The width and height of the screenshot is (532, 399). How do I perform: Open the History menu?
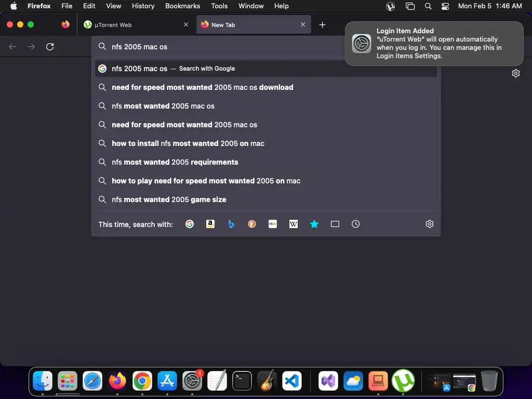pos(143,6)
